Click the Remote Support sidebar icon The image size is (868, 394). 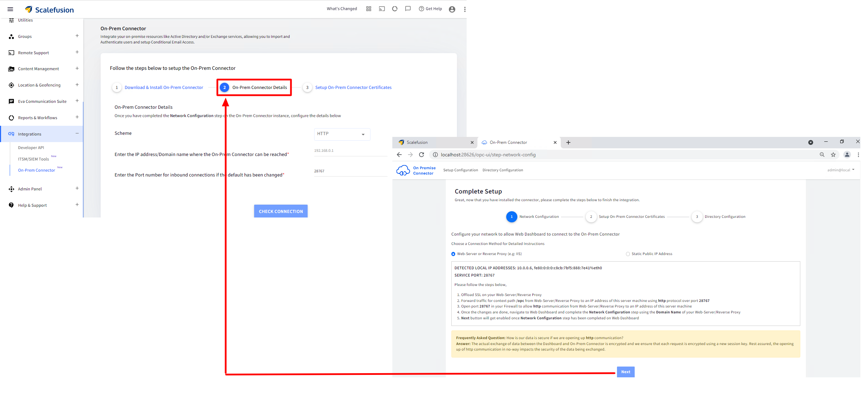click(11, 53)
